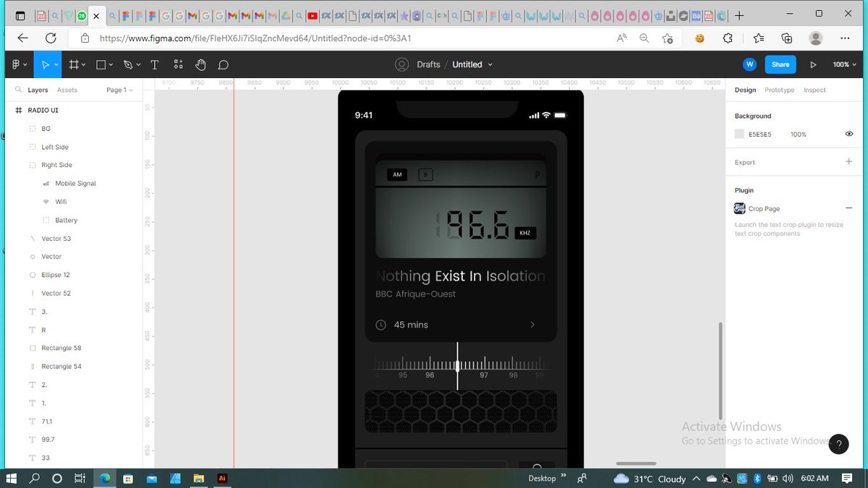This screenshot has height=488, width=868.
Task: Expand shape tools dropdown arrow
Action: click(x=111, y=65)
